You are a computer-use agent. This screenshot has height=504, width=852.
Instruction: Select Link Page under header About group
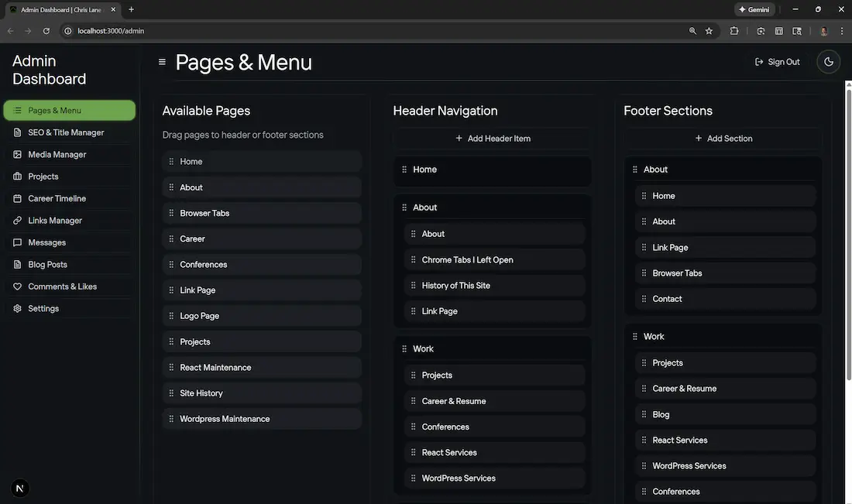tap(494, 311)
